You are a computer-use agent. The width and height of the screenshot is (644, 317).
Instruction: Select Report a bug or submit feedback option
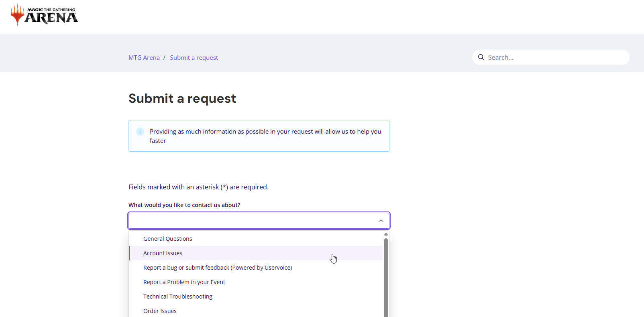click(x=256, y=268)
